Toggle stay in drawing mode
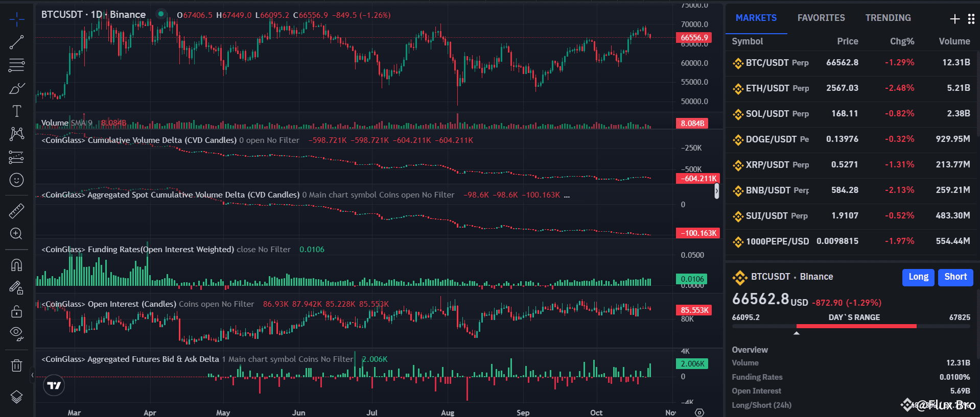Image resolution: width=980 pixels, height=417 pixels. (x=16, y=288)
